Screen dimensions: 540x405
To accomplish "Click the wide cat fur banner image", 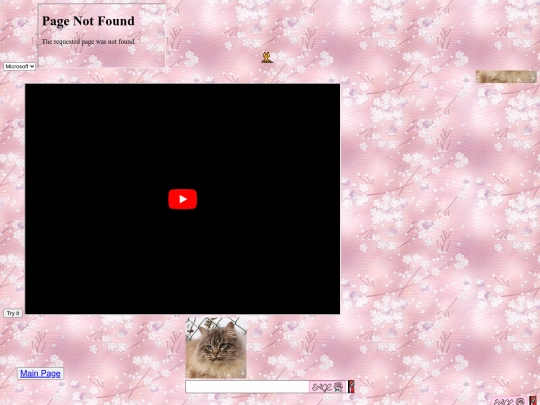I will tap(506, 76).
